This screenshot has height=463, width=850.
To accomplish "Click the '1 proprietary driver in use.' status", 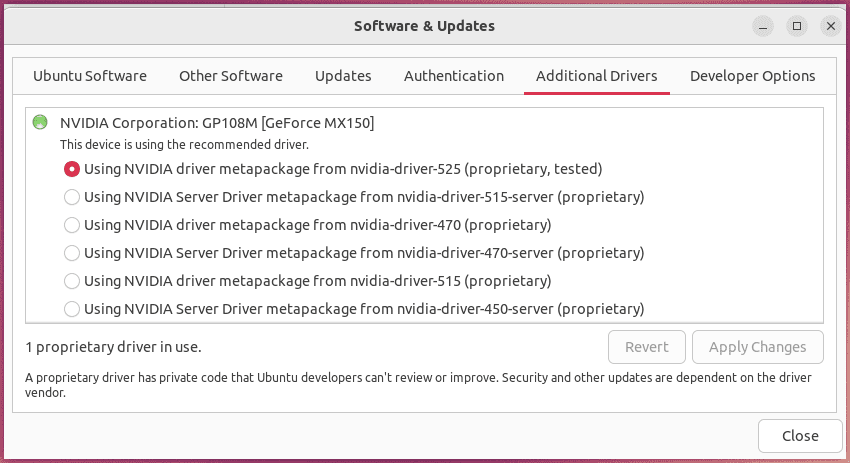I will [x=113, y=347].
